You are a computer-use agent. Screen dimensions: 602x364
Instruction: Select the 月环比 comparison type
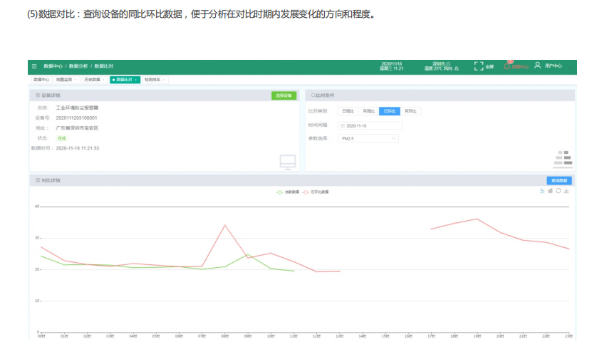coord(410,111)
